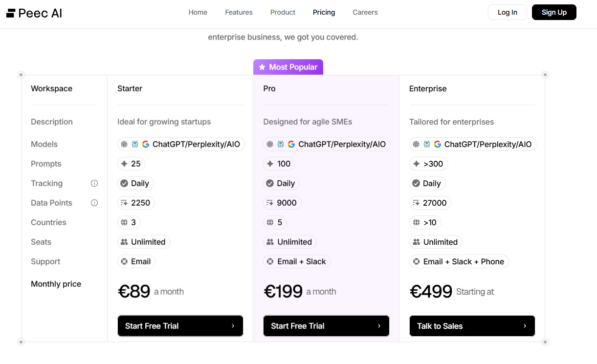Click the Data Points info icon
Viewport: 597px width, 364px height.
click(x=94, y=203)
